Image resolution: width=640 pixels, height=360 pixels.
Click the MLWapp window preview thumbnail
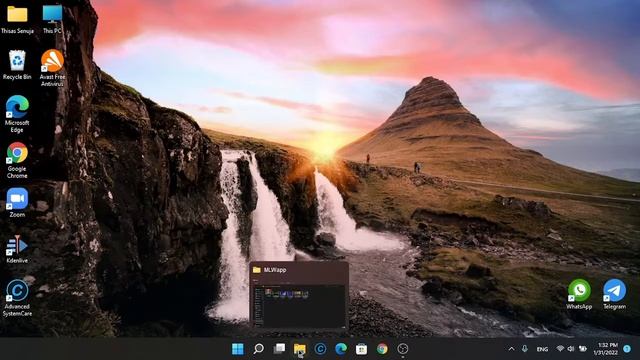click(x=299, y=305)
